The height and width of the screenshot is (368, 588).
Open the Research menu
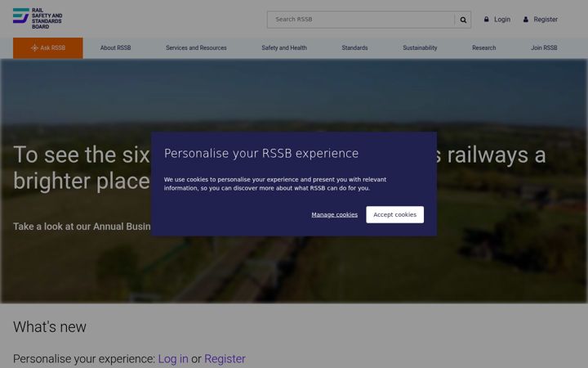(484, 48)
